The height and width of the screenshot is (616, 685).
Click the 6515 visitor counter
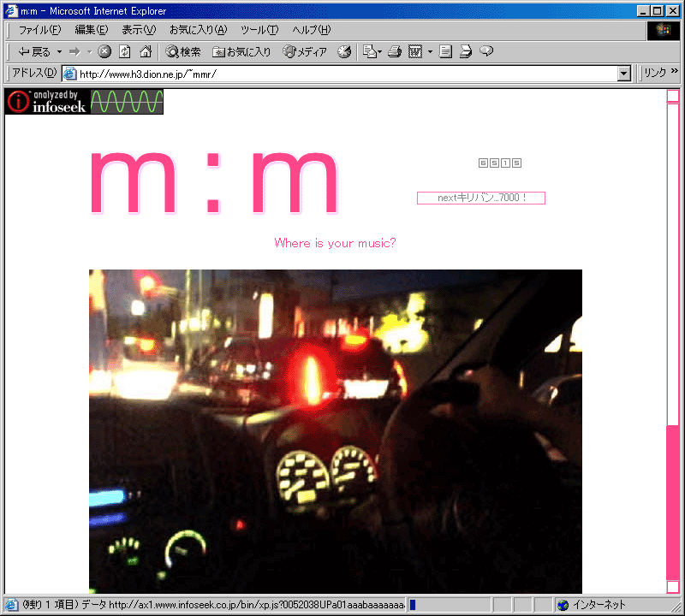[500, 163]
